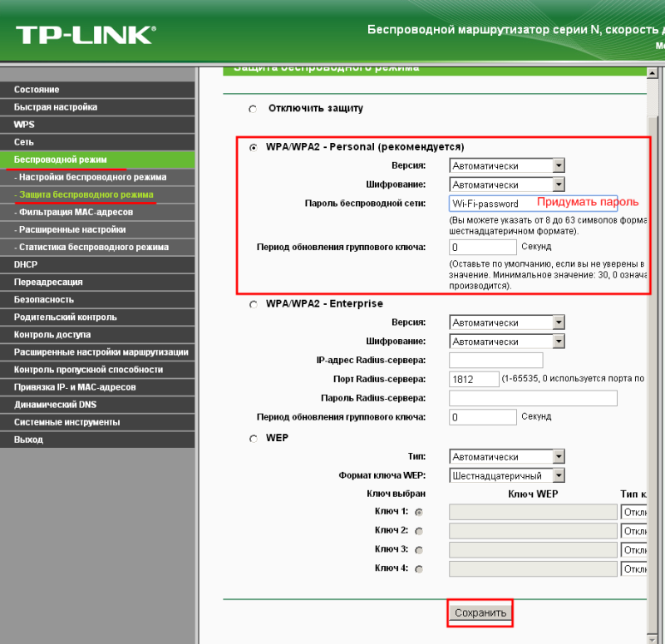Image resolution: width=665 pixels, height=644 pixels.
Task: Click the scrollbar down arrow
Action: (653, 639)
